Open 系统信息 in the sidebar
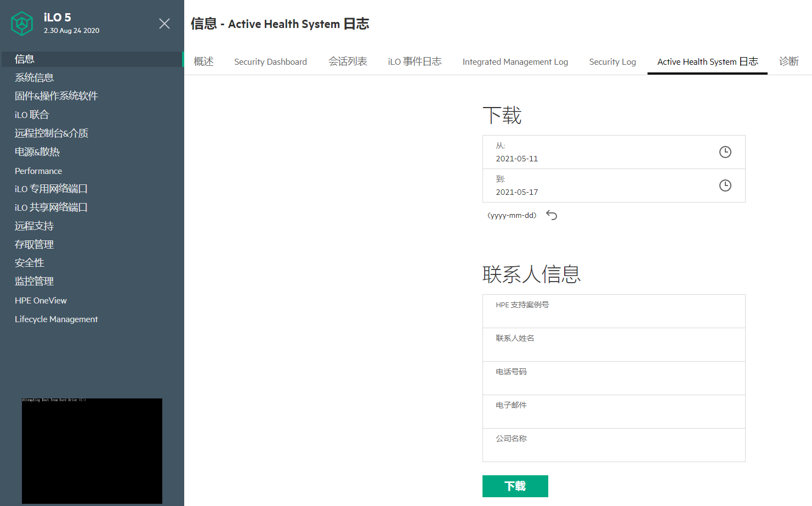Viewport: 812px width, 506px height. (x=34, y=77)
